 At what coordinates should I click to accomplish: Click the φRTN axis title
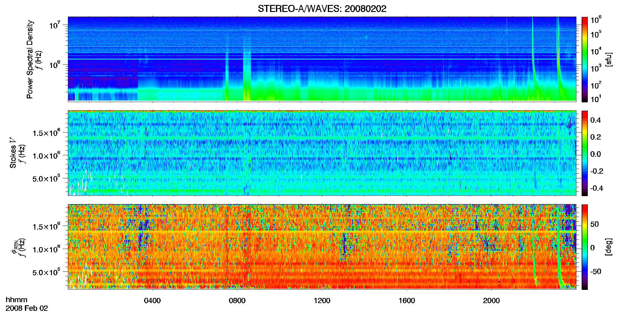14,247
